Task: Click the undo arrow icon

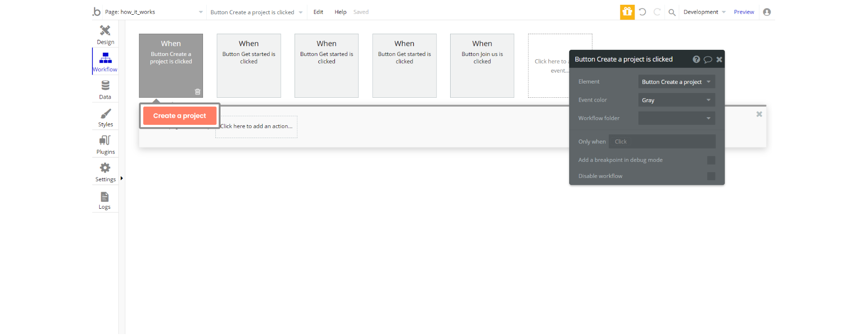Action: pos(642,12)
